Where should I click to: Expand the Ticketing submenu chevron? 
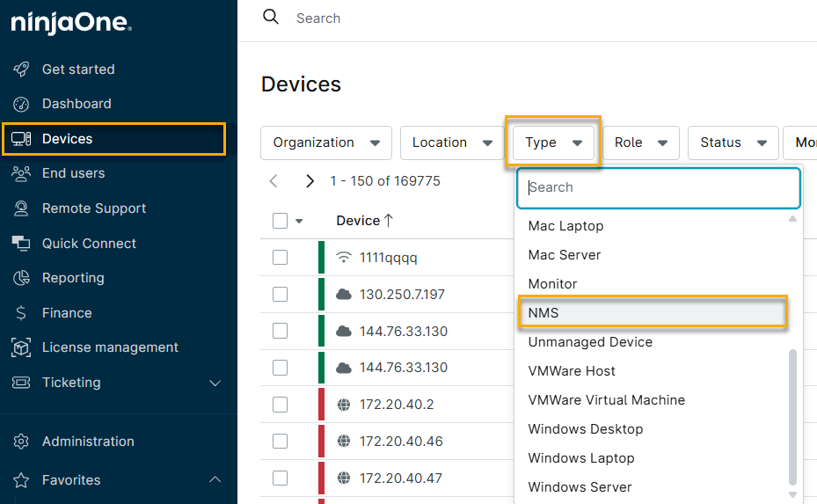click(x=215, y=383)
